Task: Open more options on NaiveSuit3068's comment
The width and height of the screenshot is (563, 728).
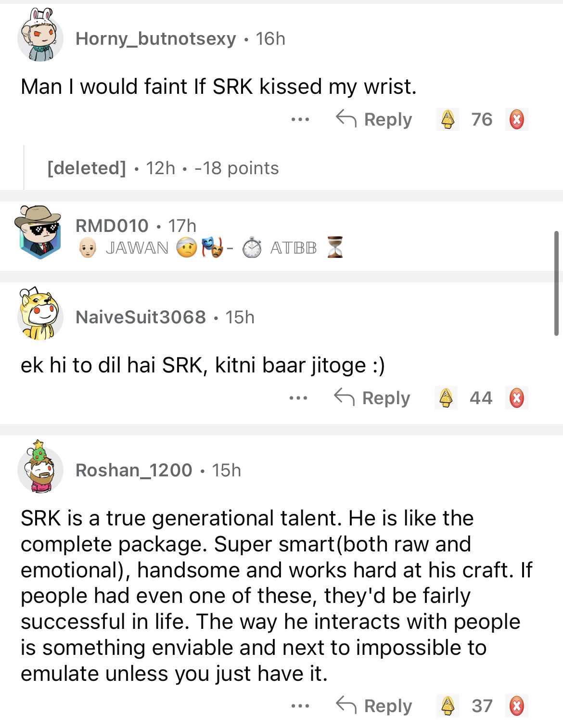Action: (298, 398)
